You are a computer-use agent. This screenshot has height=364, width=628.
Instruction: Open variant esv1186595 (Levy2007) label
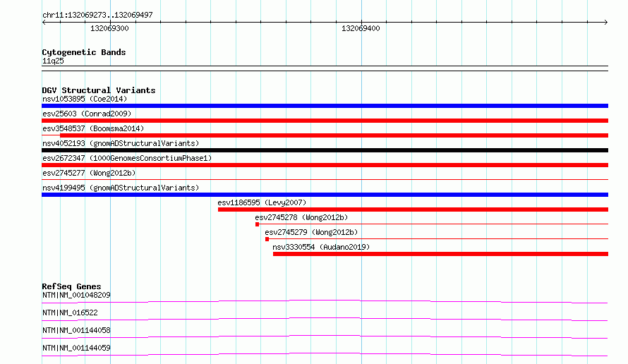pyautogui.click(x=262, y=202)
